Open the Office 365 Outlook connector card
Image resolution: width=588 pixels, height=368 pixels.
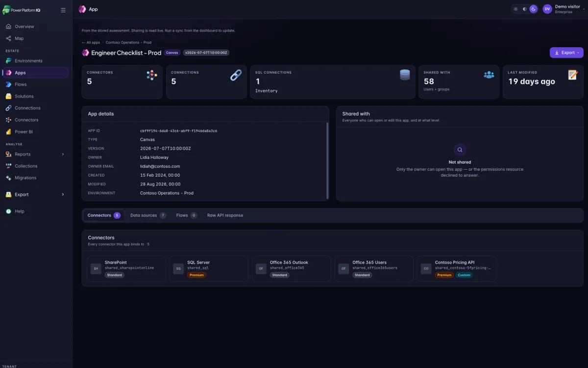click(x=291, y=268)
